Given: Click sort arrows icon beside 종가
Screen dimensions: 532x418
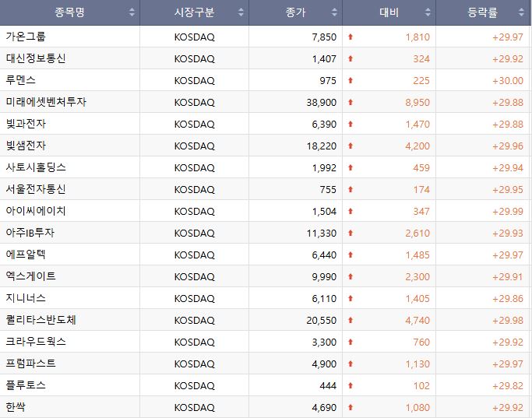Looking at the screenshot, I should coord(334,12).
